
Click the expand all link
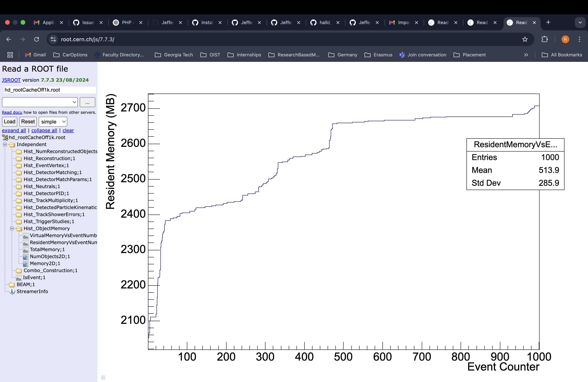click(x=14, y=131)
